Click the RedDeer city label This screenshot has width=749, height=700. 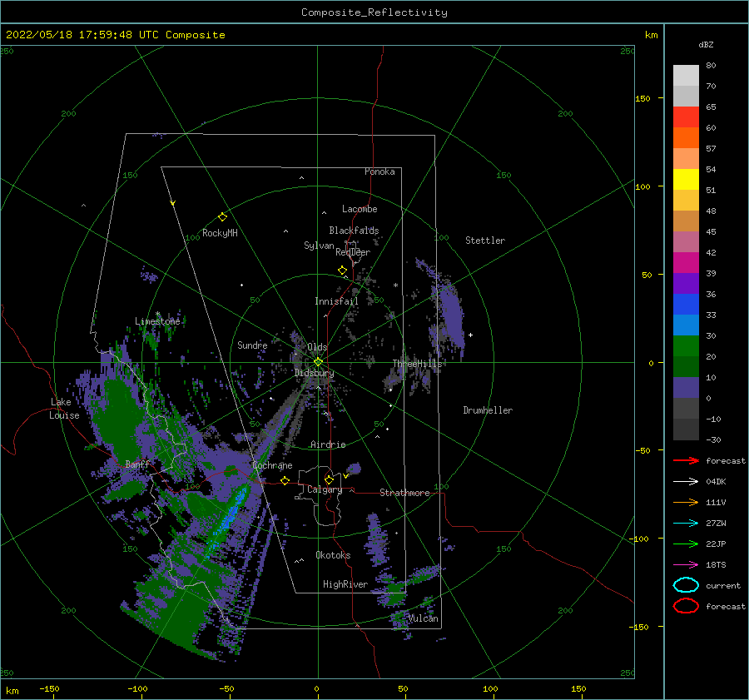pyautogui.click(x=353, y=252)
